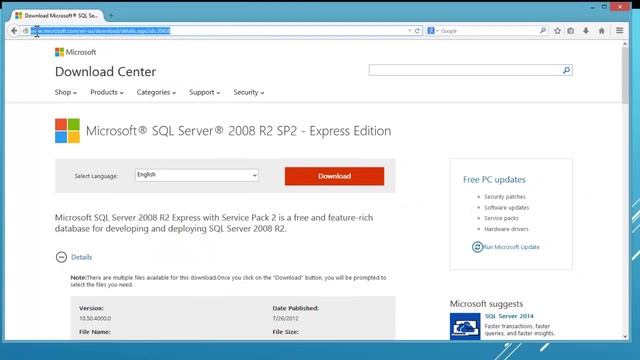Click the scrollbar up arrow
The width and height of the screenshot is (640, 360).
point(625,44)
